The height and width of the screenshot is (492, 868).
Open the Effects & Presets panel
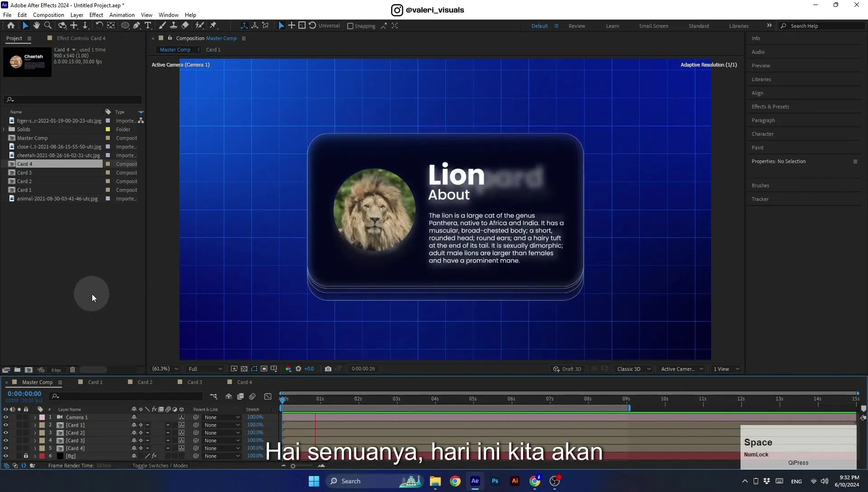click(770, 107)
